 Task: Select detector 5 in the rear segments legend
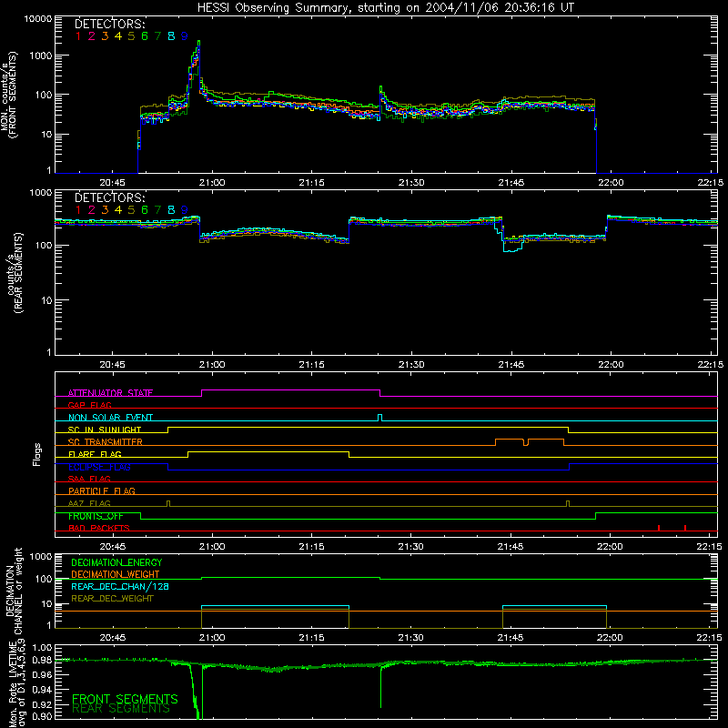point(131,210)
